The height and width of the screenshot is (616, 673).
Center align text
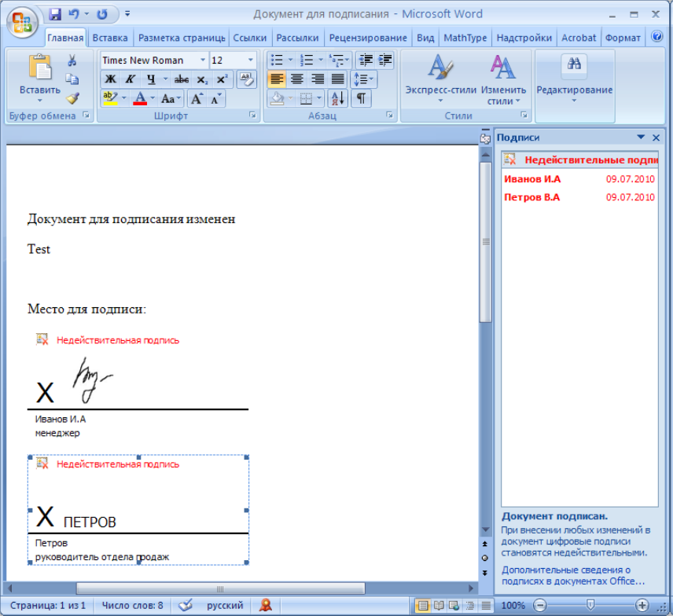(296, 79)
